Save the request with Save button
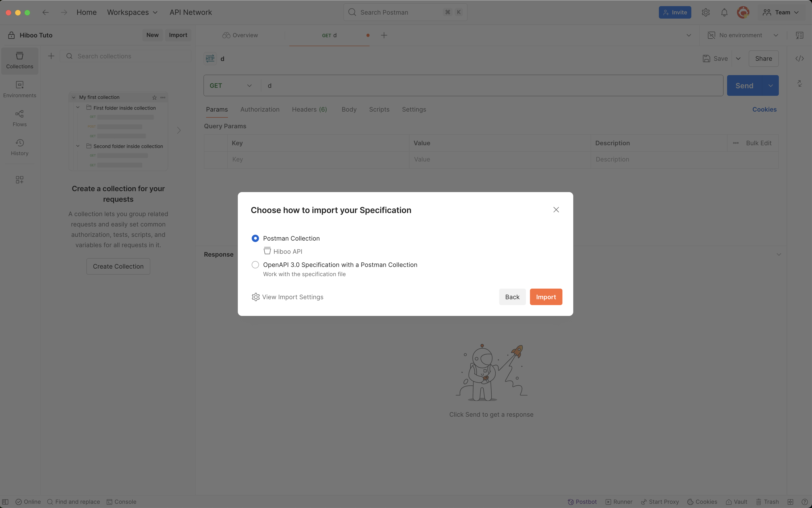The width and height of the screenshot is (812, 508). [715, 58]
